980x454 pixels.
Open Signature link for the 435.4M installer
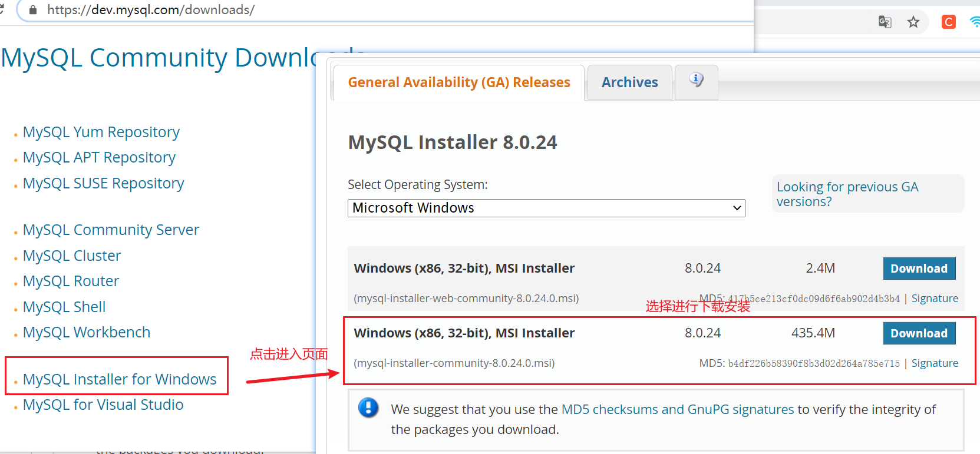935,363
